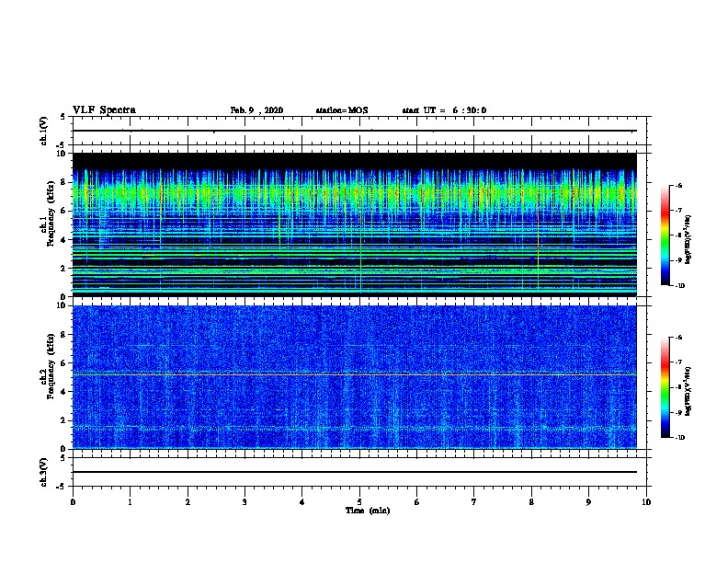The width and height of the screenshot is (728, 563).
Task: Click time axis tick label "4"
Action: point(302,502)
